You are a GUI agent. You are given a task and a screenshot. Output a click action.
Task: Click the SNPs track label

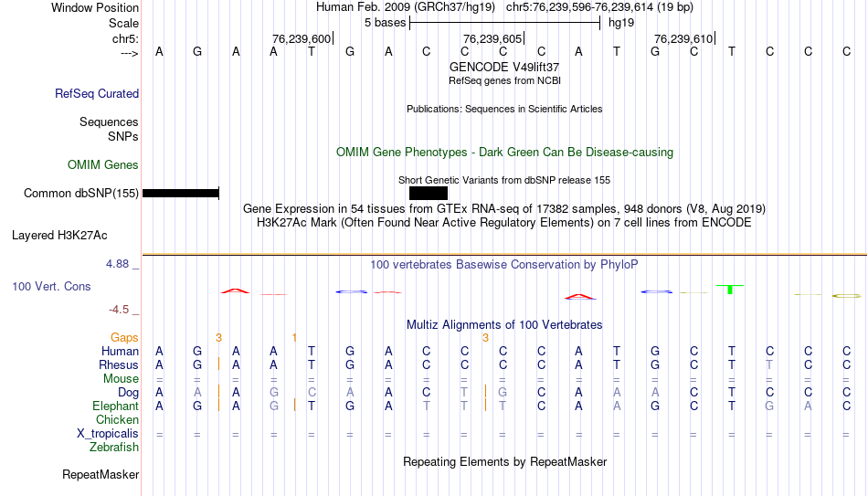pyautogui.click(x=123, y=136)
